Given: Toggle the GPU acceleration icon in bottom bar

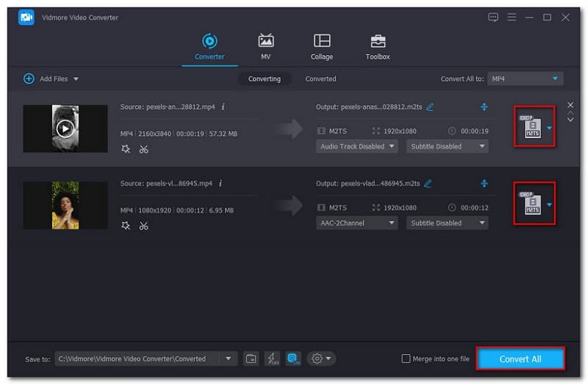Looking at the screenshot, I should tap(293, 359).
